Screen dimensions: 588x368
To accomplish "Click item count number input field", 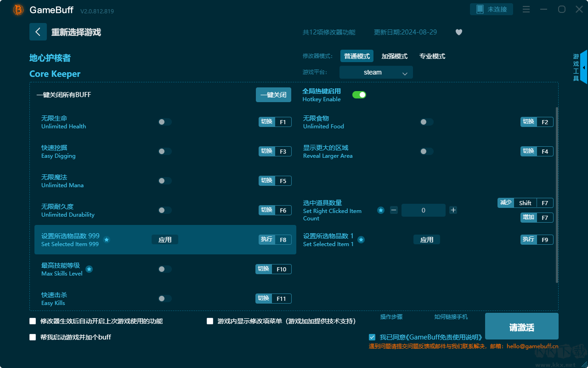I will click(424, 210).
